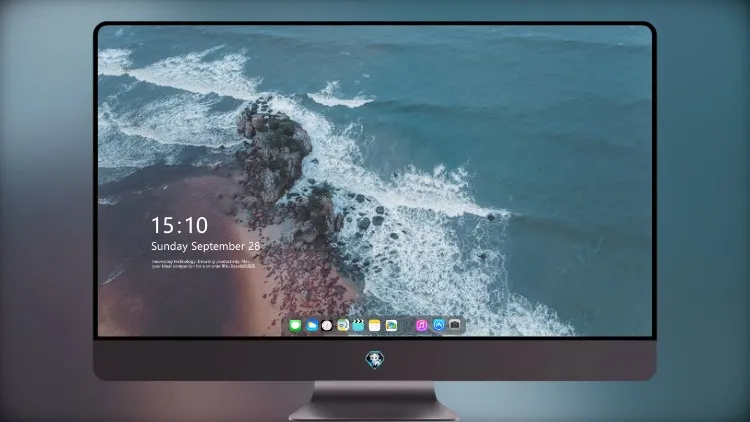Open the green Messages app in the dock
Viewport: 750px width, 422px height.
point(295,326)
